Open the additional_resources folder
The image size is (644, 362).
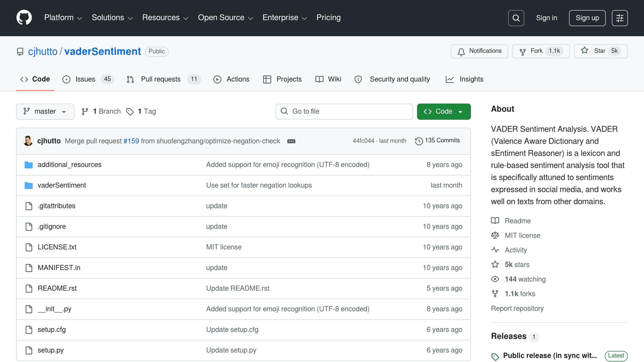point(69,165)
